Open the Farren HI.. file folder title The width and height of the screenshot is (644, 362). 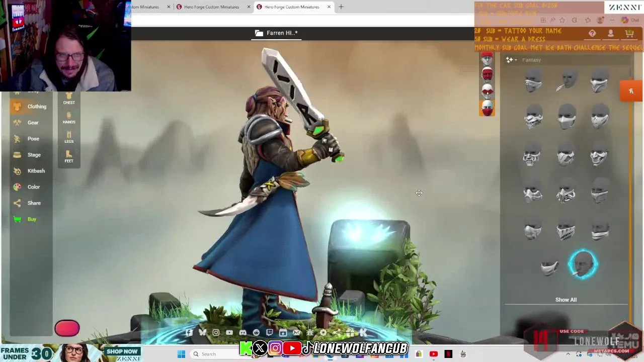pyautogui.click(x=276, y=33)
